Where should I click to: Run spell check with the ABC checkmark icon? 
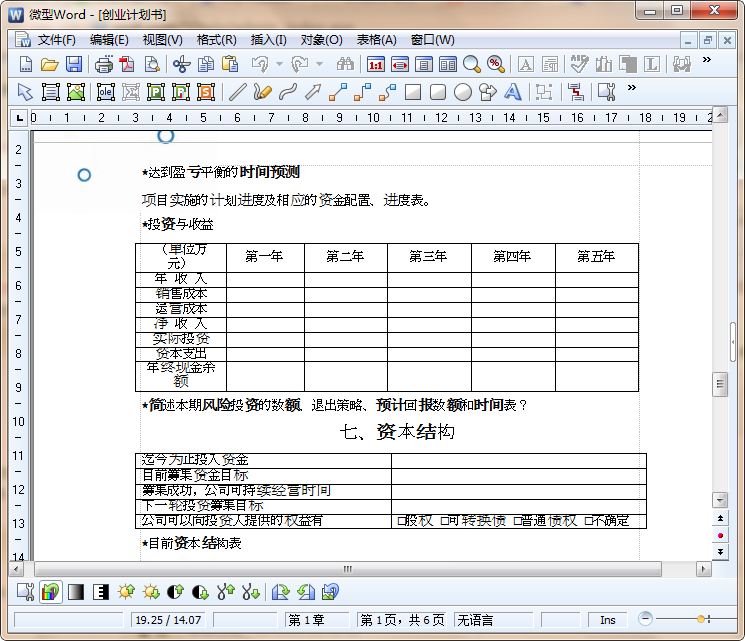[x=579, y=64]
